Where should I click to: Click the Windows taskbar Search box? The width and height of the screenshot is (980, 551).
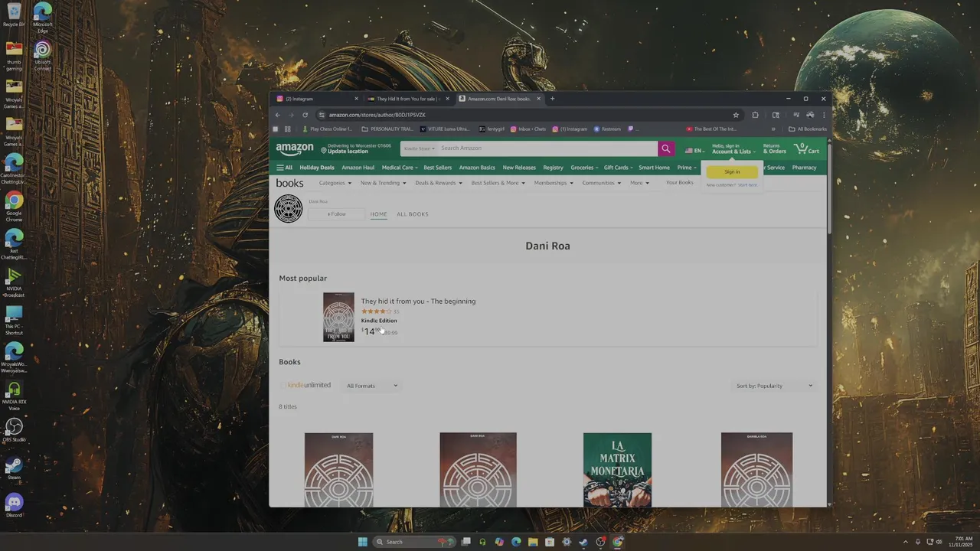(414, 542)
